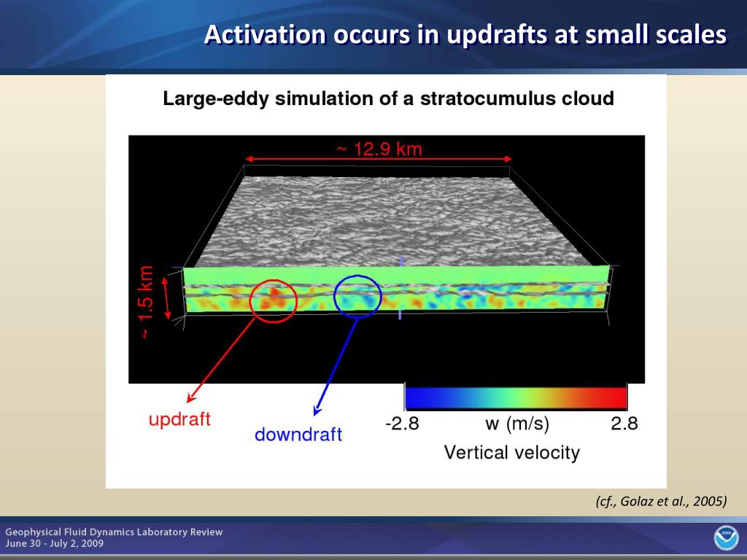747x560 pixels.
Task: Click the '-2.8' colorbar minimum value
Action: point(402,424)
